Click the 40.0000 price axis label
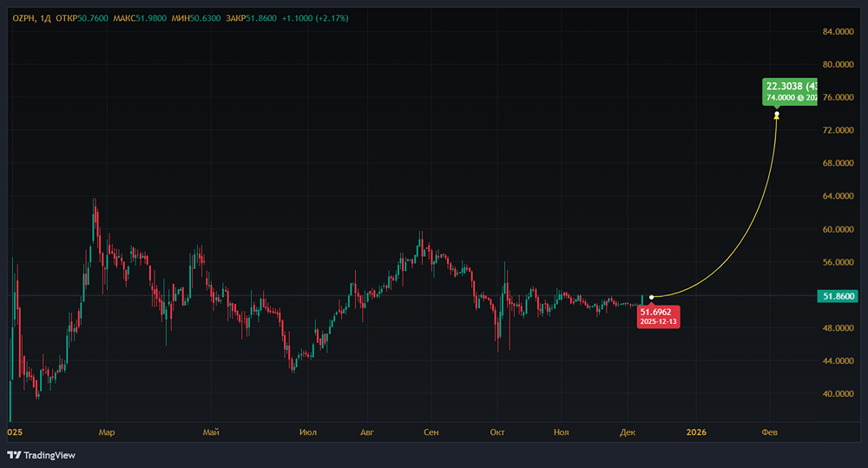 pyautogui.click(x=838, y=393)
